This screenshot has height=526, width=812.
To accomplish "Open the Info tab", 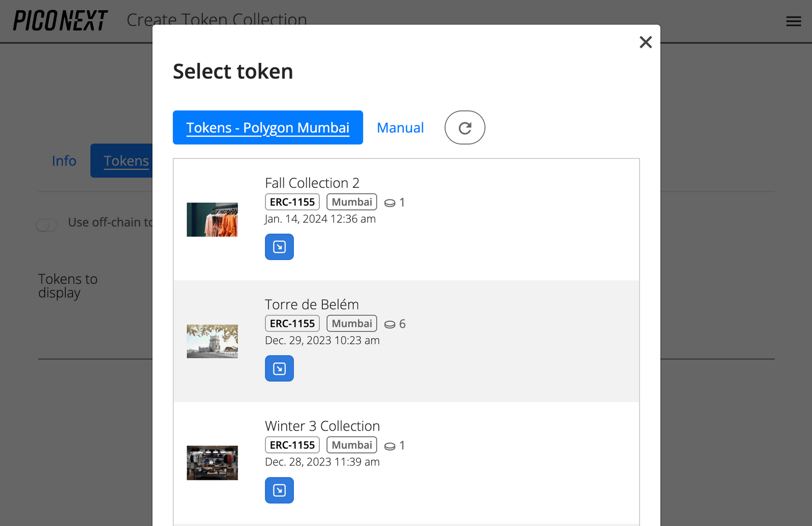I will (x=63, y=160).
